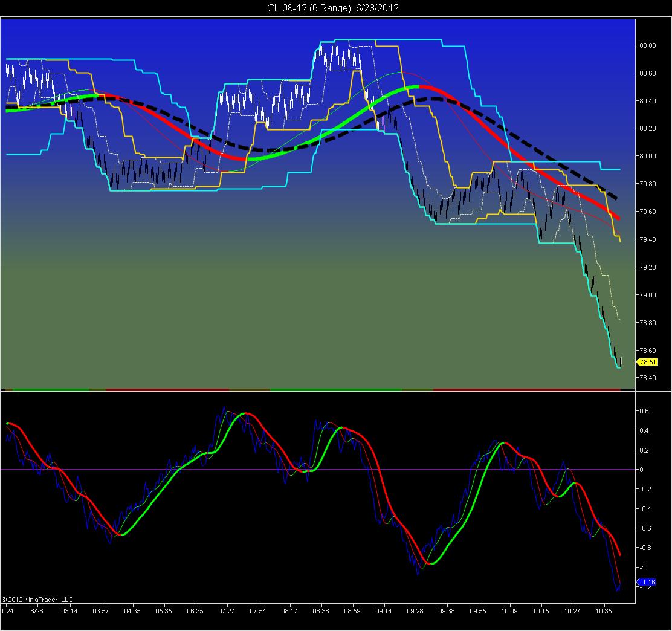Click the 05:35 time axis label
This screenshot has height=631, width=672.
tap(163, 611)
